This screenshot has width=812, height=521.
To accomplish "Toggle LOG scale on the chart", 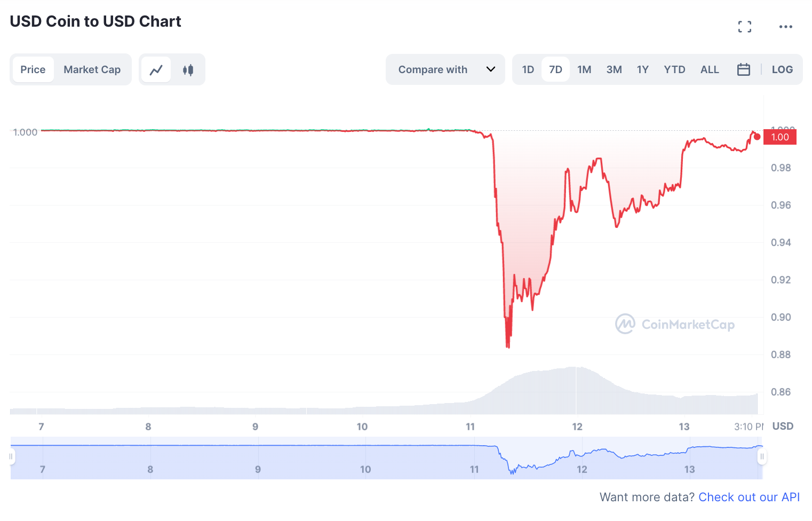I will click(782, 69).
